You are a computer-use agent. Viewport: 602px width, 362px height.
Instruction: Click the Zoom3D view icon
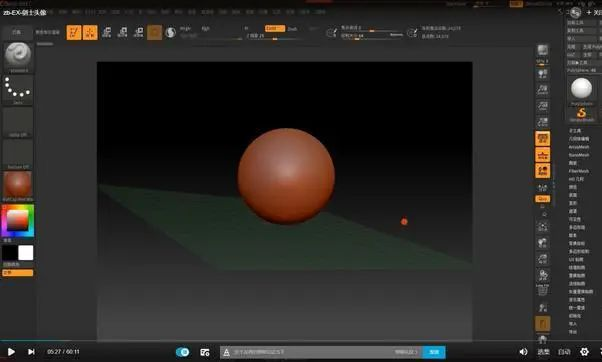[542, 260]
